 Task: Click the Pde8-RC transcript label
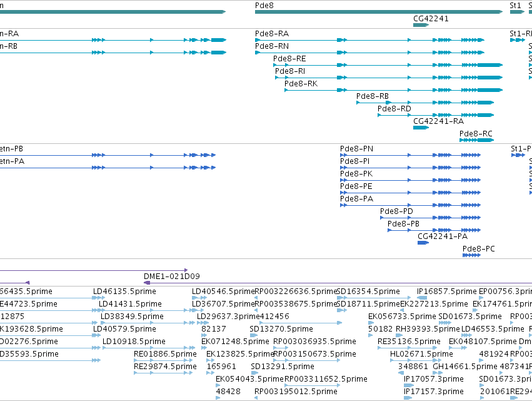coord(476,134)
